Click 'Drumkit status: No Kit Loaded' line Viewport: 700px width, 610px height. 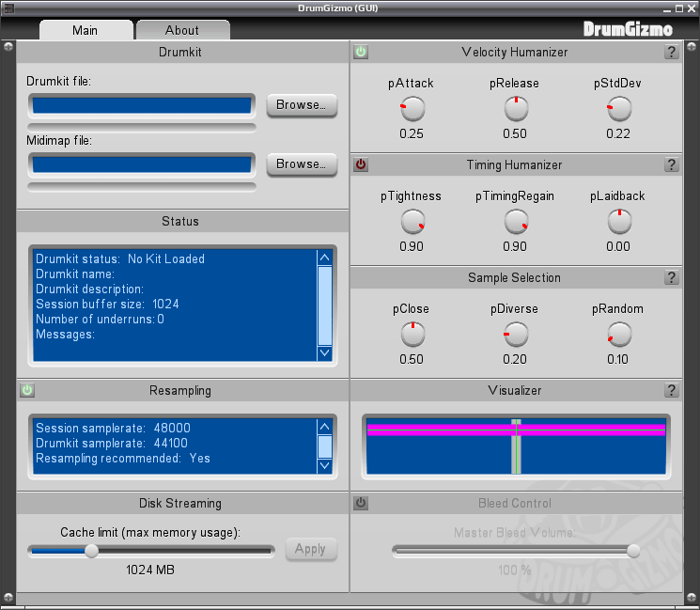coord(120,259)
